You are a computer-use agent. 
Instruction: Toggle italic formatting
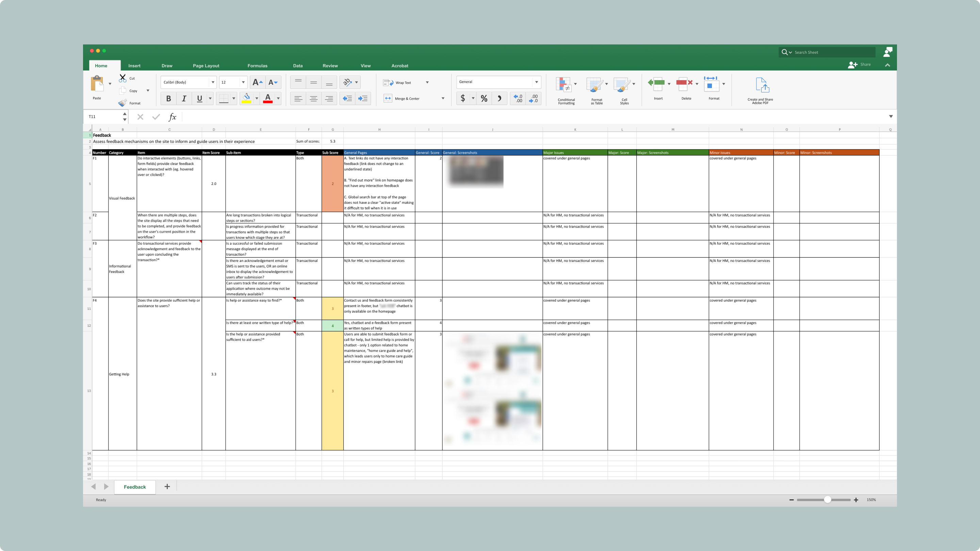pyautogui.click(x=184, y=99)
